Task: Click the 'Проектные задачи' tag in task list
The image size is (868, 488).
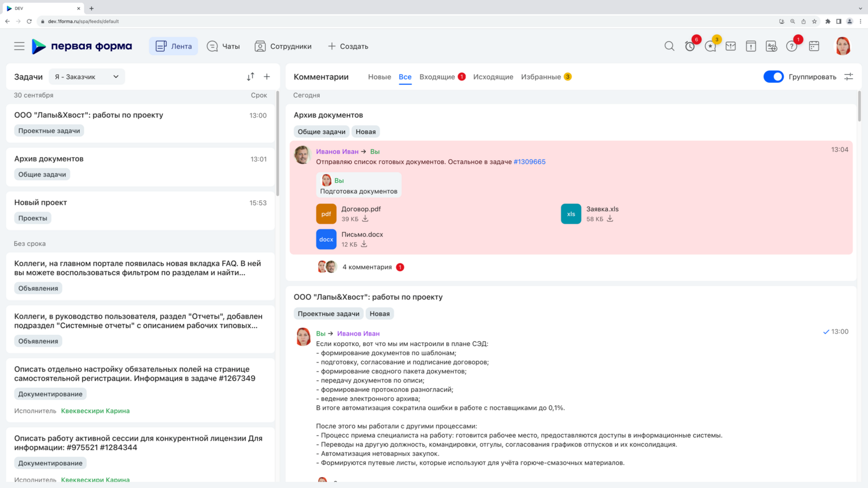Action: click(49, 131)
